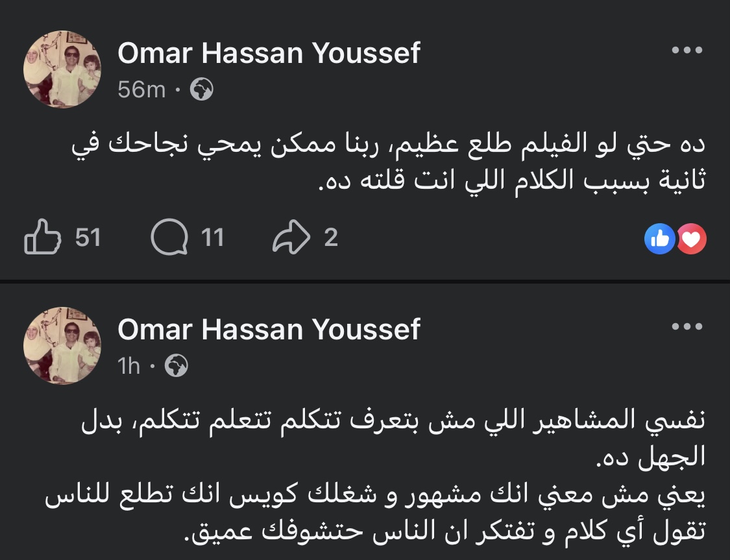The image size is (730, 560).
Task: Open Omar Hassan Youssef's name on 56m post
Action: coord(269,53)
